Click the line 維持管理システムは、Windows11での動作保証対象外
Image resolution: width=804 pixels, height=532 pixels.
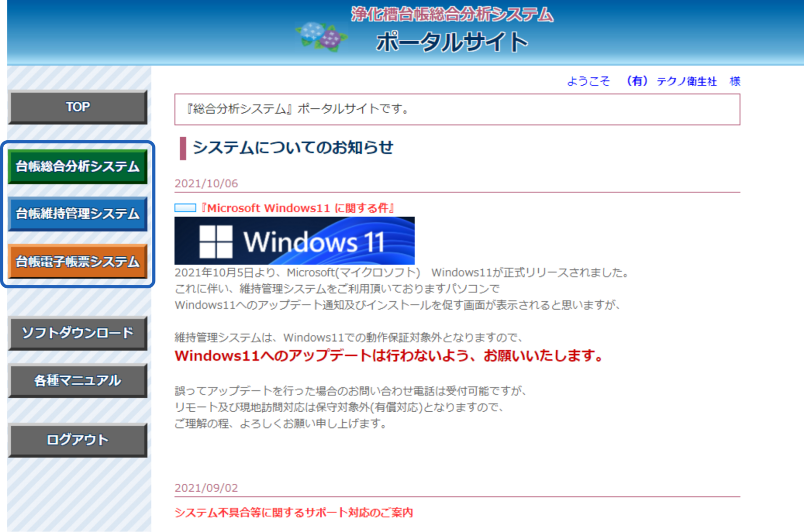pyautogui.click(x=349, y=337)
